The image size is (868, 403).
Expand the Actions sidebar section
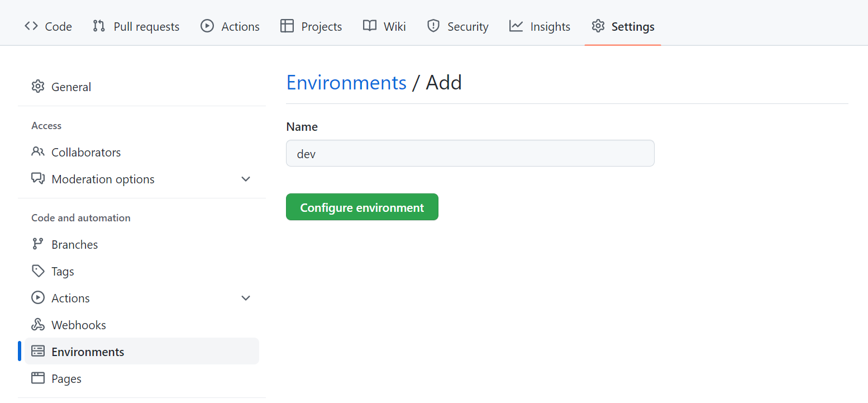246,298
